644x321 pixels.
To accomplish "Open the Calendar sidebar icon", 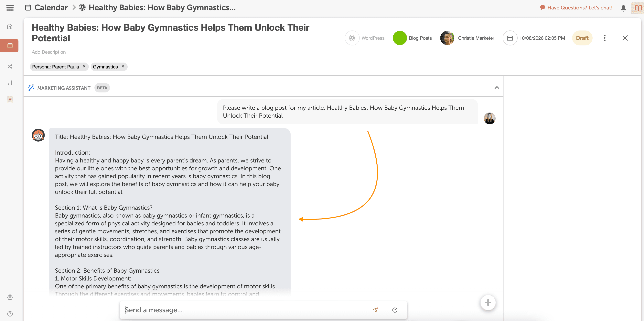I will [10, 46].
